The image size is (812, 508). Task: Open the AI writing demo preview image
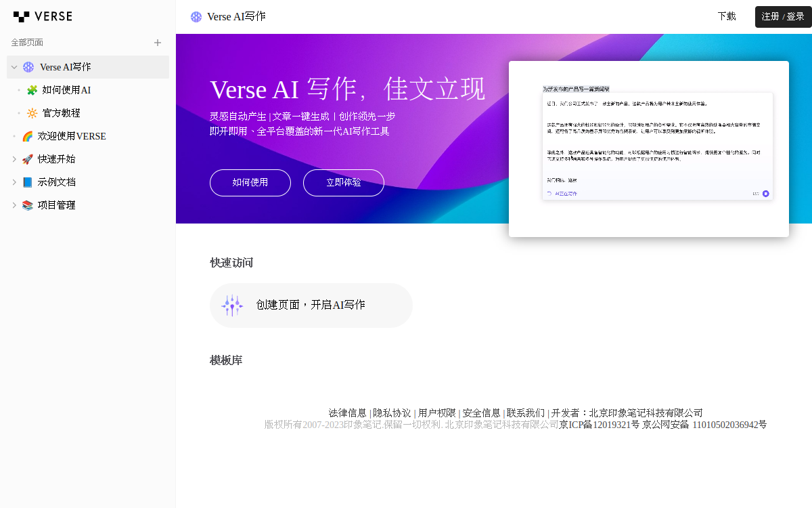(649, 149)
